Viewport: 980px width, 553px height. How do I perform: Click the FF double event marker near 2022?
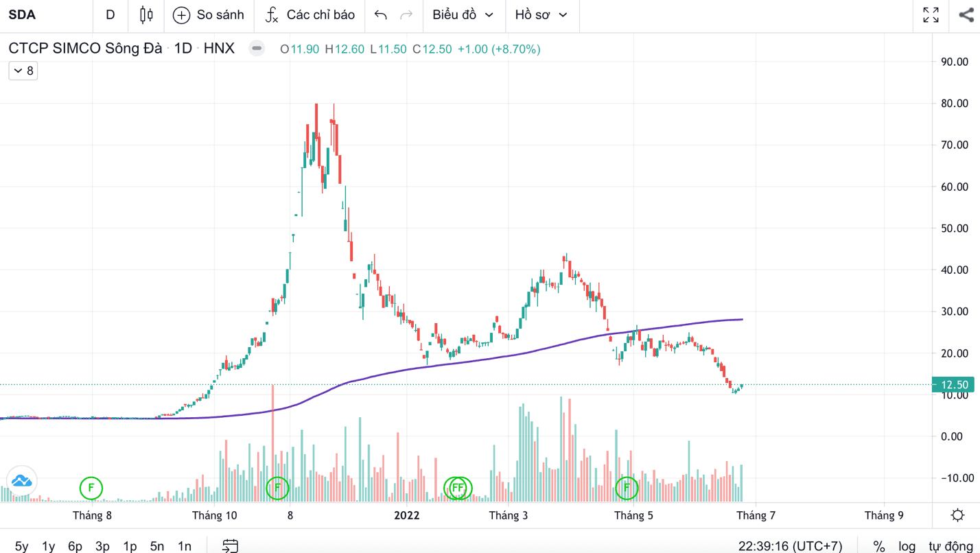click(458, 489)
